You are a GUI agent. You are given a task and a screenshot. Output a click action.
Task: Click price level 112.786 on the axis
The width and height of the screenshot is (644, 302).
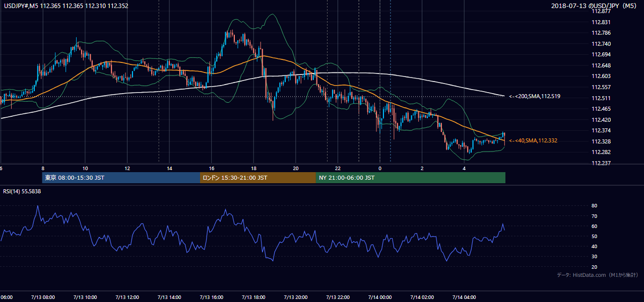(601, 33)
